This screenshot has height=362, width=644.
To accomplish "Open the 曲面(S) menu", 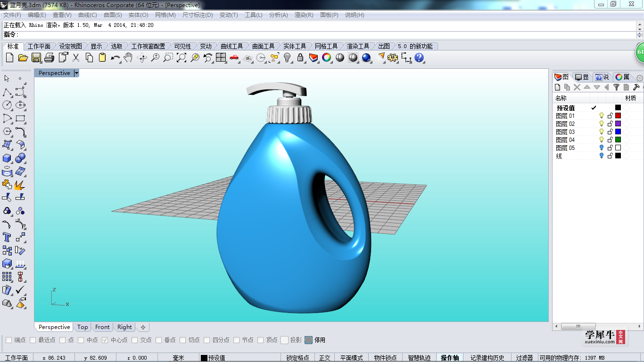I will pos(113,15).
